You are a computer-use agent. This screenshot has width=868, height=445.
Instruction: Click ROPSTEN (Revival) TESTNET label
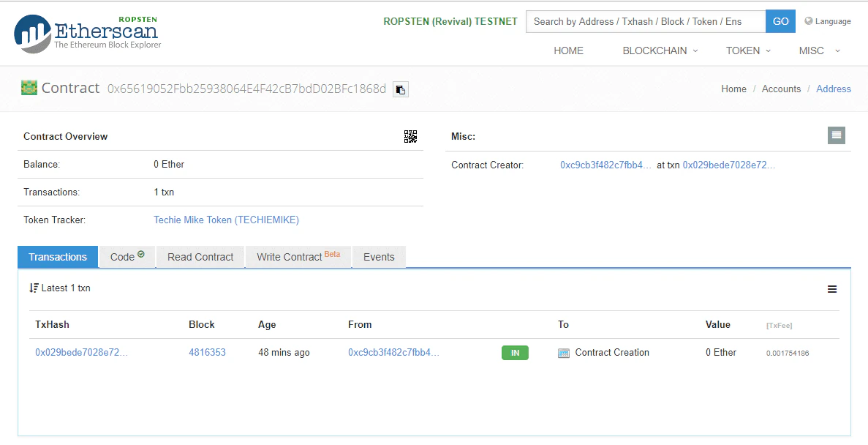pos(450,22)
